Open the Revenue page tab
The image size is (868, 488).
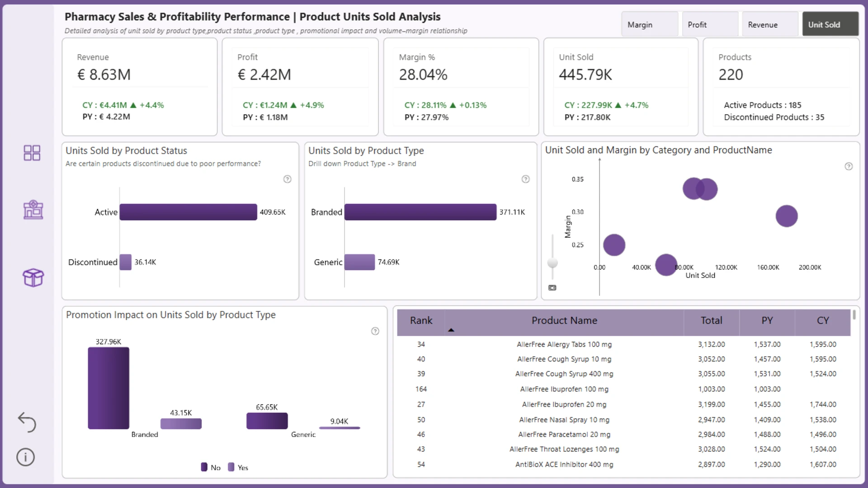[x=770, y=24]
